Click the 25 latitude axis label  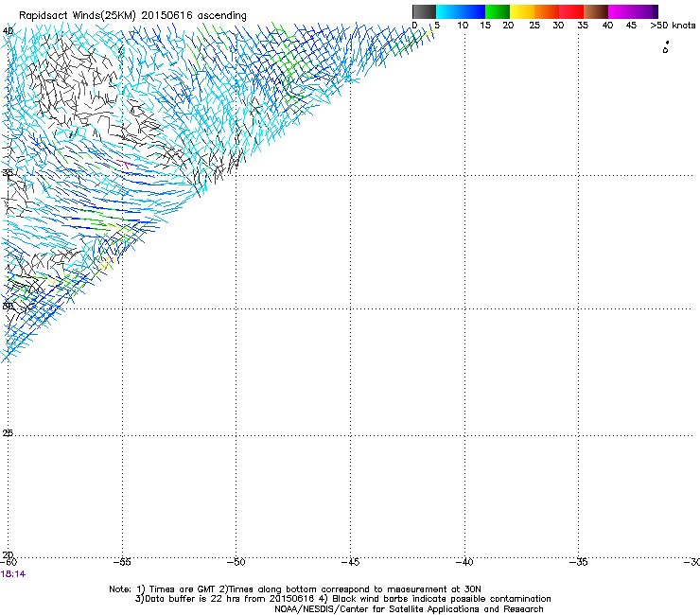point(8,433)
